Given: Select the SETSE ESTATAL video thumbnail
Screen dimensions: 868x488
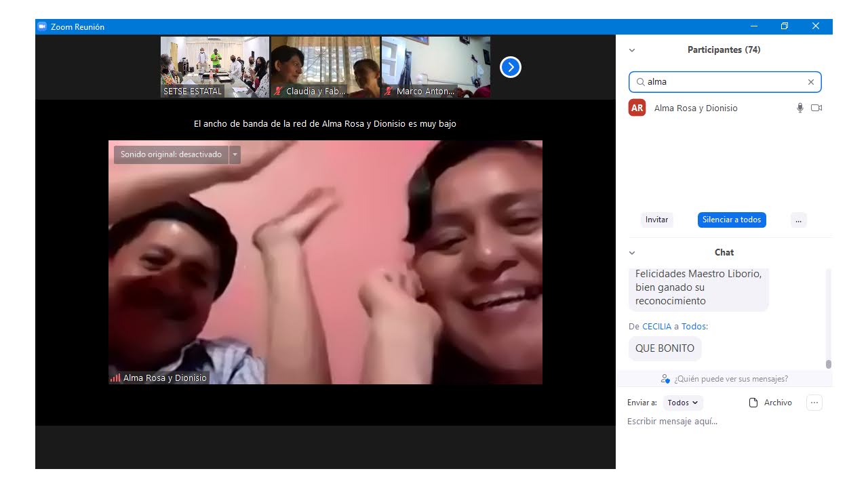Looking at the screenshot, I should click(214, 67).
